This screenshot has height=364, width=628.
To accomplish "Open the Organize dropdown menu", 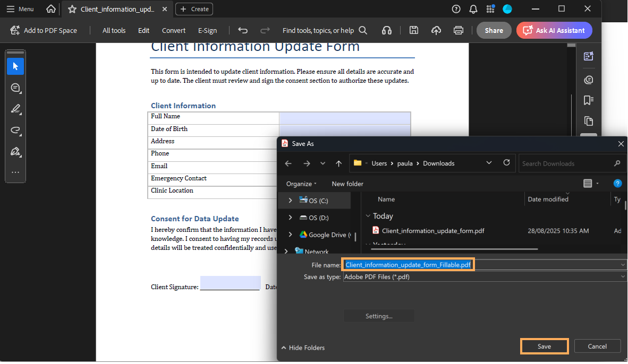I will click(301, 184).
